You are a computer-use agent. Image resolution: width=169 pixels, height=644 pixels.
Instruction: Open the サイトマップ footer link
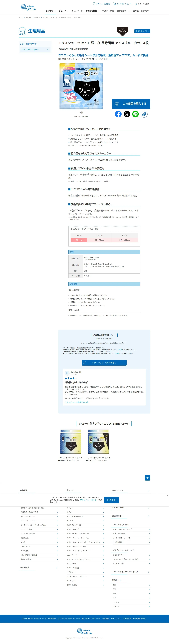point(116,619)
